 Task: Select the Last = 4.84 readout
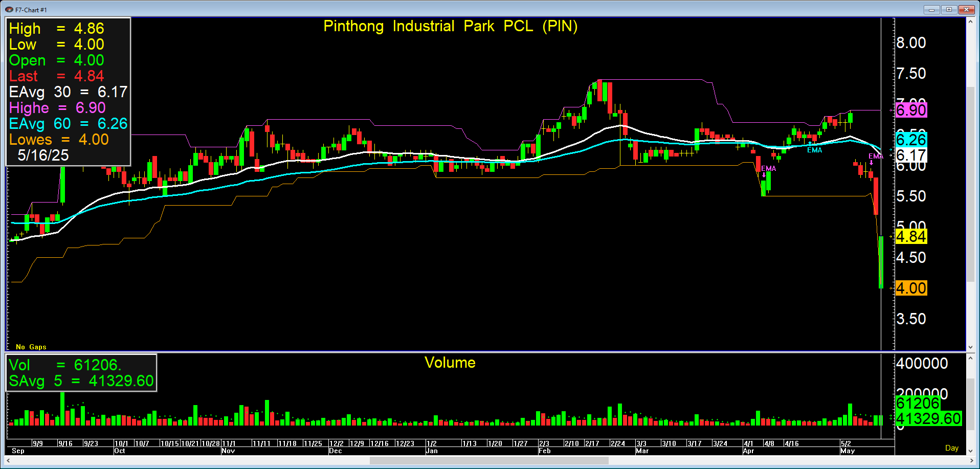[56, 76]
